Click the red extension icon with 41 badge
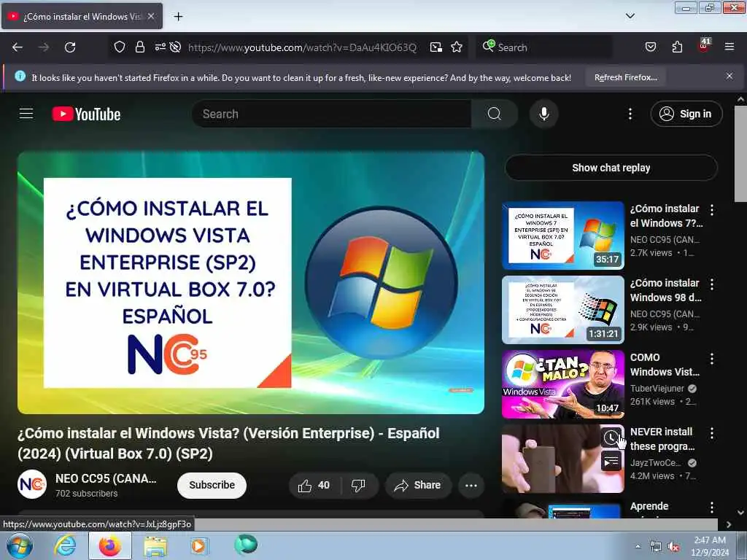 click(704, 46)
